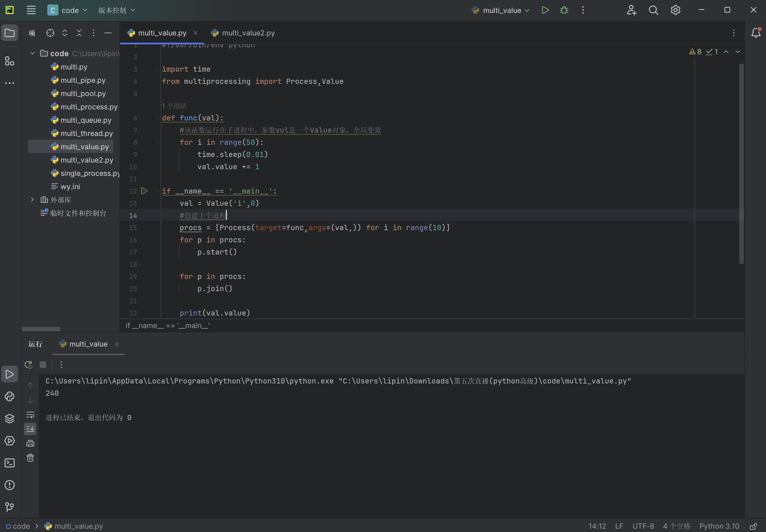The image size is (766, 532).
Task: Open project panel options menu
Action: [94, 33]
